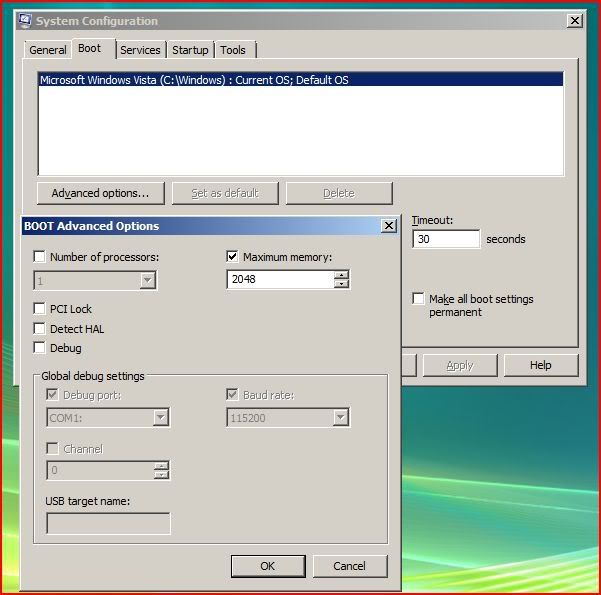Close the BOOT Advanced Options dialog
Screen dimensions: 601x595
tap(389, 226)
